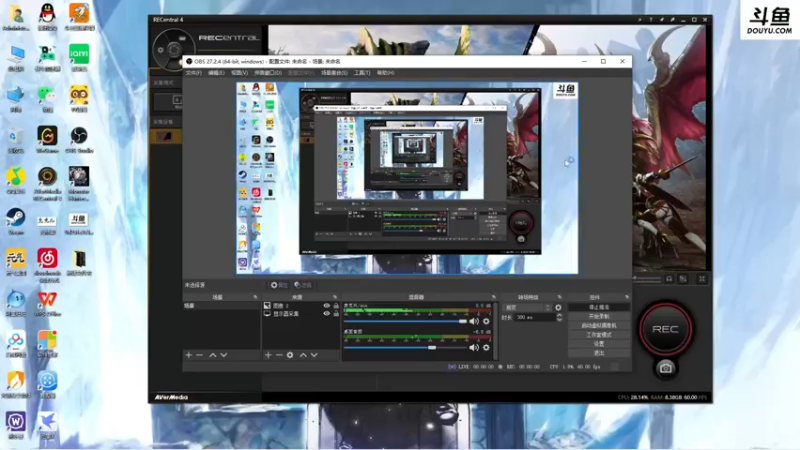Adjust the 麦克风/Aux volume slider
Screen dimensions: 800x450
tap(406, 321)
